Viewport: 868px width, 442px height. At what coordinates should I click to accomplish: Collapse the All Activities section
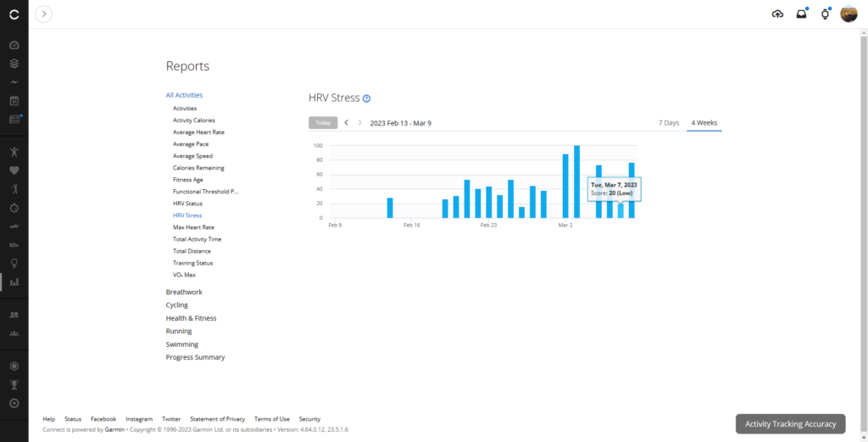pos(184,95)
